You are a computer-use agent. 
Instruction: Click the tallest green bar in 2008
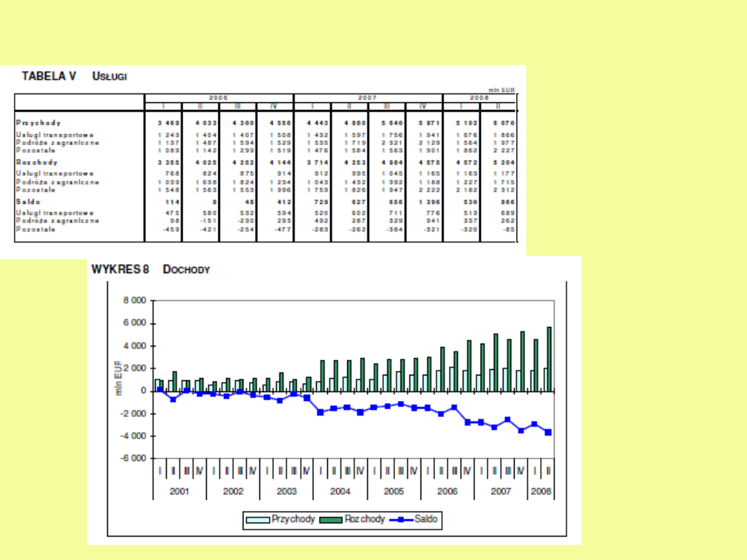pyautogui.click(x=549, y=358)
